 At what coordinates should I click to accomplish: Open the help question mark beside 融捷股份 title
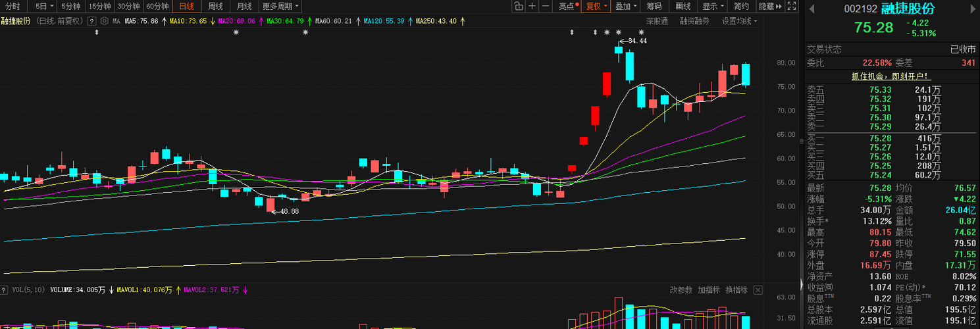(x=91, y=21)
